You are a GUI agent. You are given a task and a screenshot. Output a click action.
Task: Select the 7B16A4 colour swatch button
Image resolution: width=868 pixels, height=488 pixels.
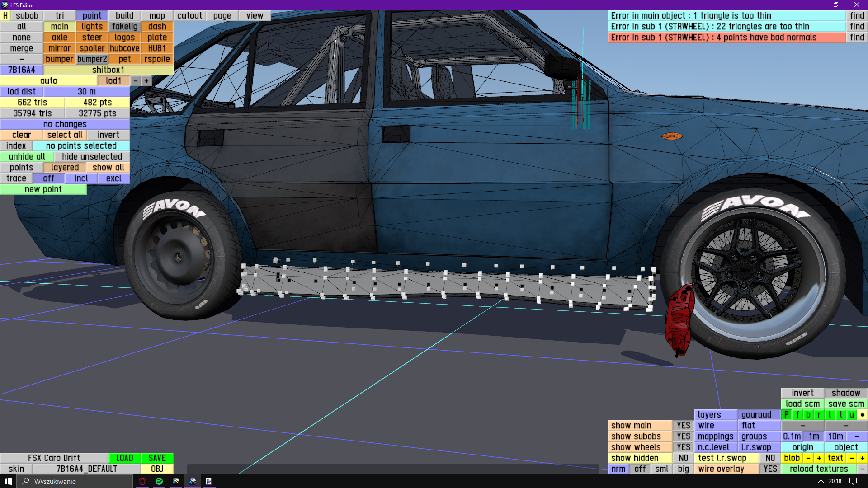22,70
